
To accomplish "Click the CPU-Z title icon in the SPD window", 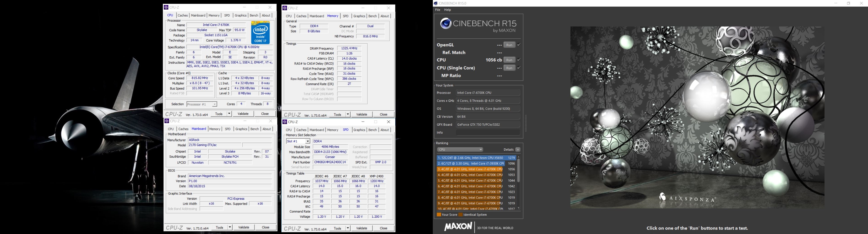I will click(x=285, y=122).
